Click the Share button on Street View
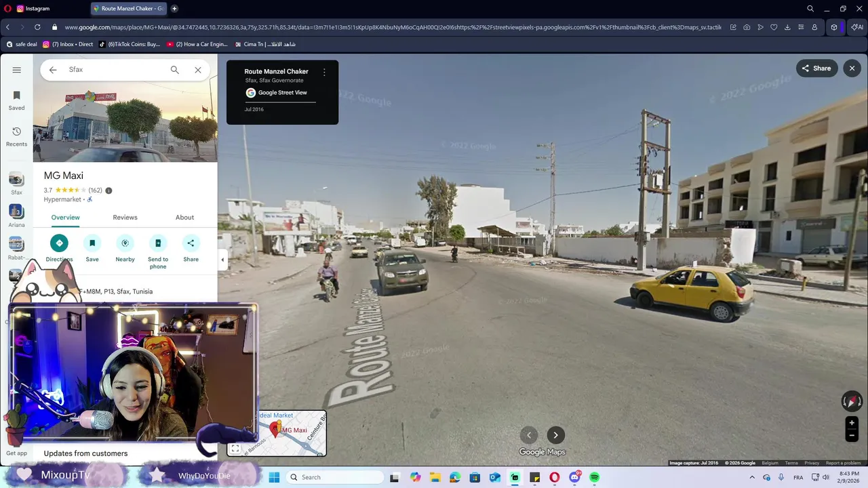Viewport: 868px width, 488px height. pyautogui.click(x=816, y=68)
